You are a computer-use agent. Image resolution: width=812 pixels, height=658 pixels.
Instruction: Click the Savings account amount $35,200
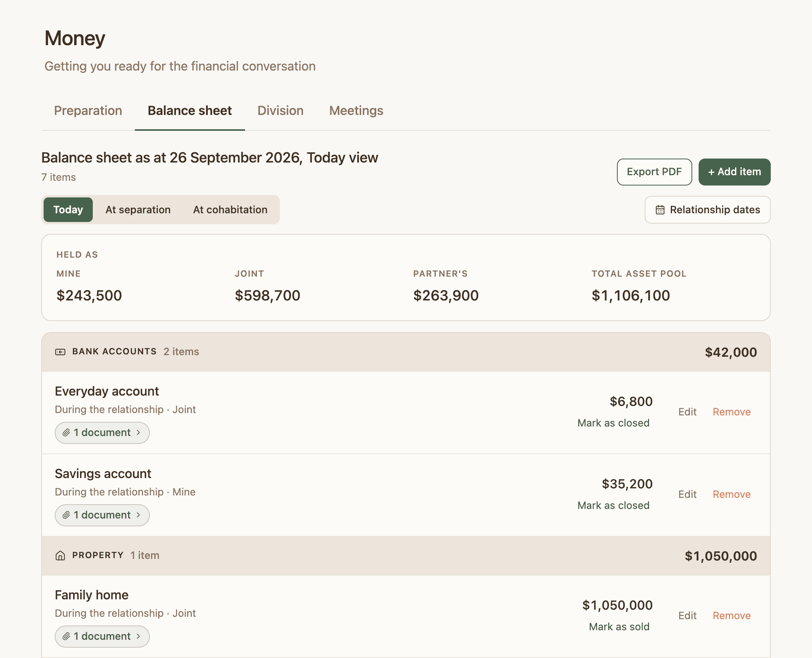(x=627, y=484)
